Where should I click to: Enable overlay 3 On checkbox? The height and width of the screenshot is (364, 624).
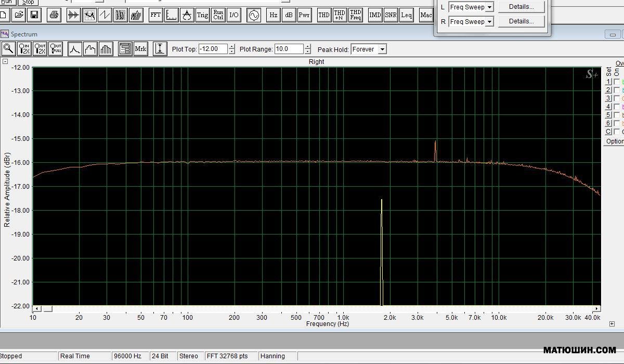(617, 98)
